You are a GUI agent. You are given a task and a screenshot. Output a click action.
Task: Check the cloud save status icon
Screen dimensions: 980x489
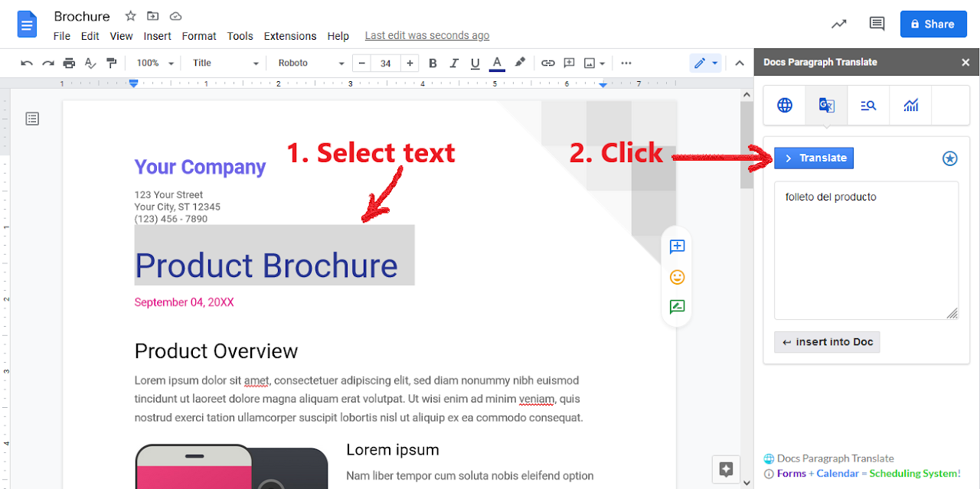coord(175,16)
